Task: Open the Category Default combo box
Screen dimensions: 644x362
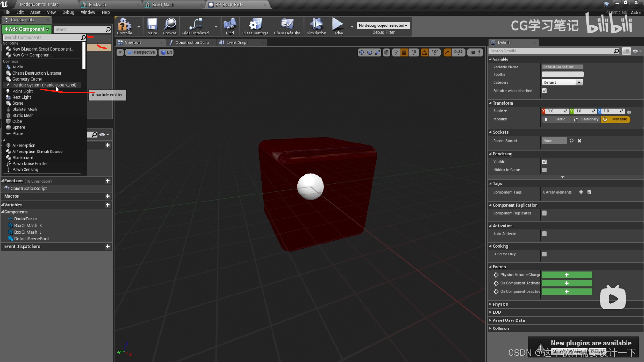Action: coord(562,82)
